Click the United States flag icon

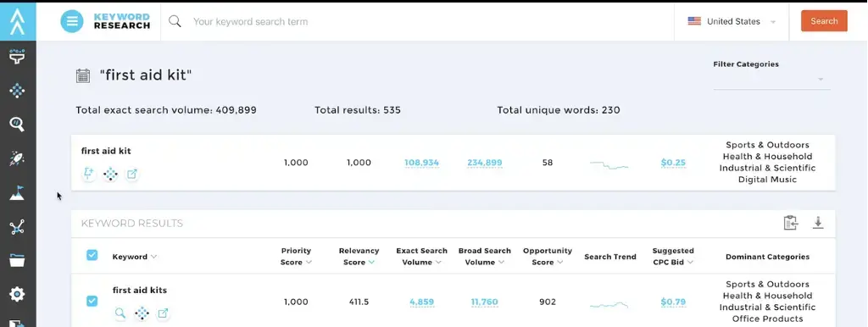pos(694,21)
